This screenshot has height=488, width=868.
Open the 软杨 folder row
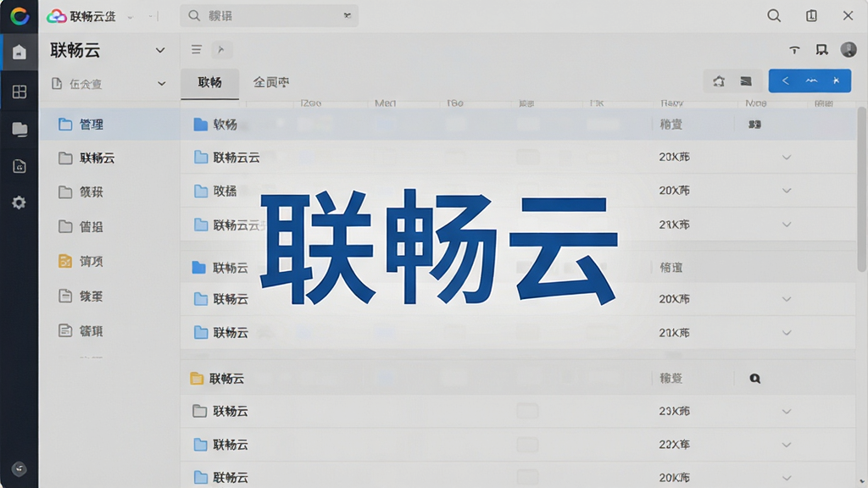coord(519,125)
